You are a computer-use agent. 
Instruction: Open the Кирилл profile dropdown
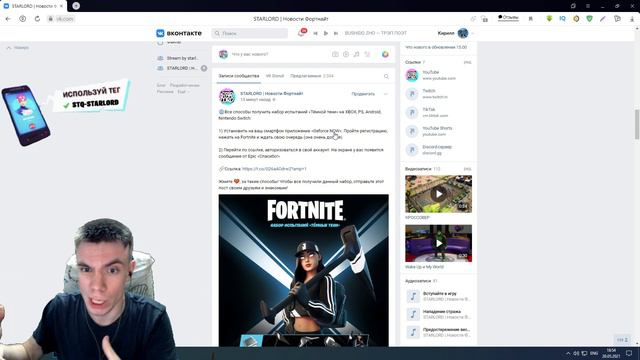(x=456, y=33)
